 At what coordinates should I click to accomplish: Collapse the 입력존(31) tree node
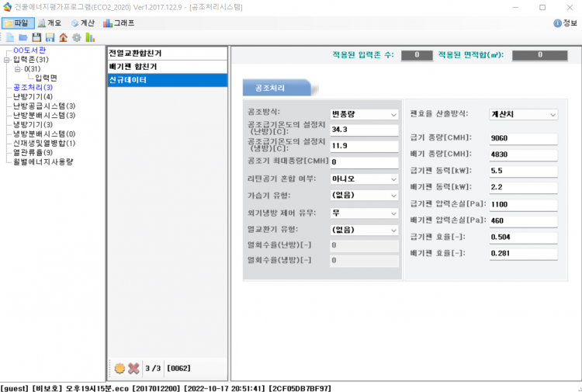(x=7, y=60)
